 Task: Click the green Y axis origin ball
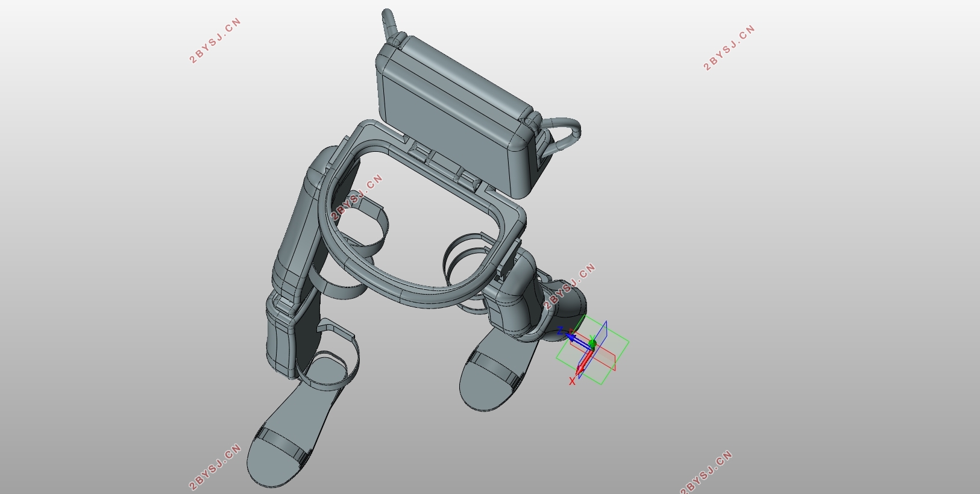pyautogui.click(x=592, y=344)
